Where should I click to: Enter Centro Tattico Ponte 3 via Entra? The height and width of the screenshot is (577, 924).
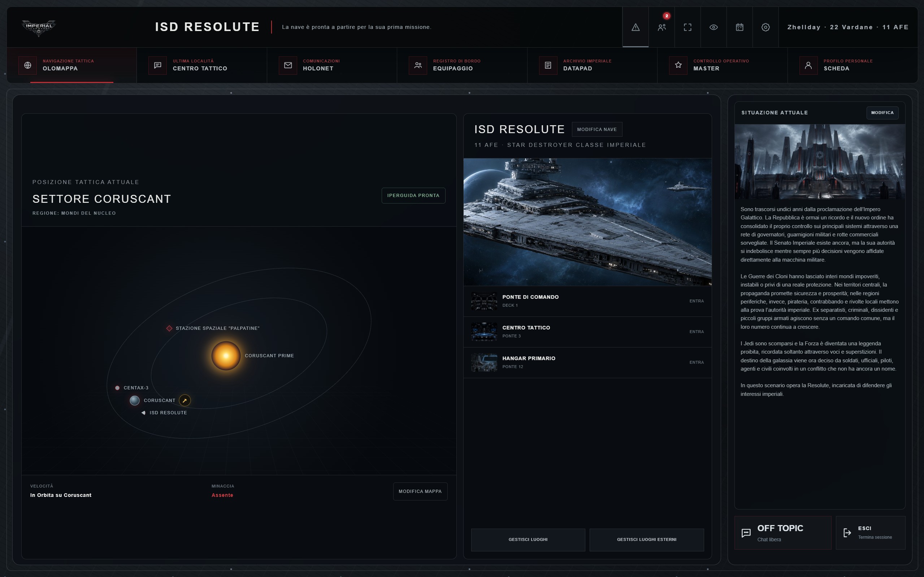697,332
